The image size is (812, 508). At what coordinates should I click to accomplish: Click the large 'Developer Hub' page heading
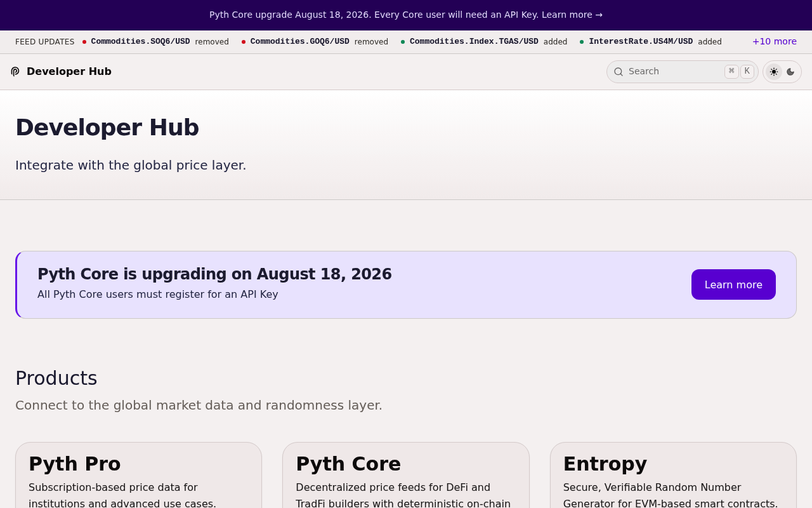pos(107,128)
